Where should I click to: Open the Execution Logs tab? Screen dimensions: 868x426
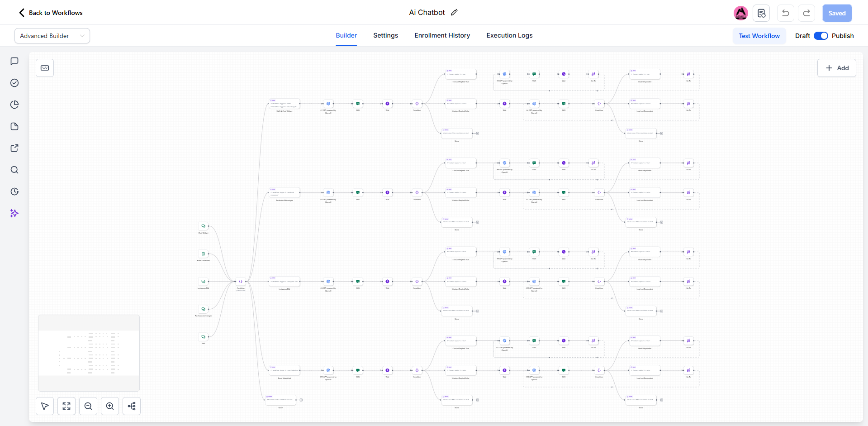click(x=510, y=35)
